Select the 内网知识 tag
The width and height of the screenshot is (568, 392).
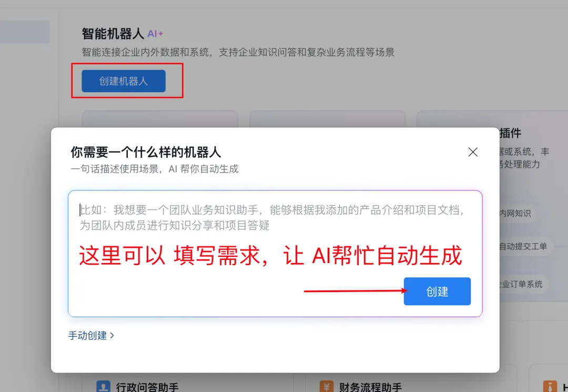[x=515, y=214]
